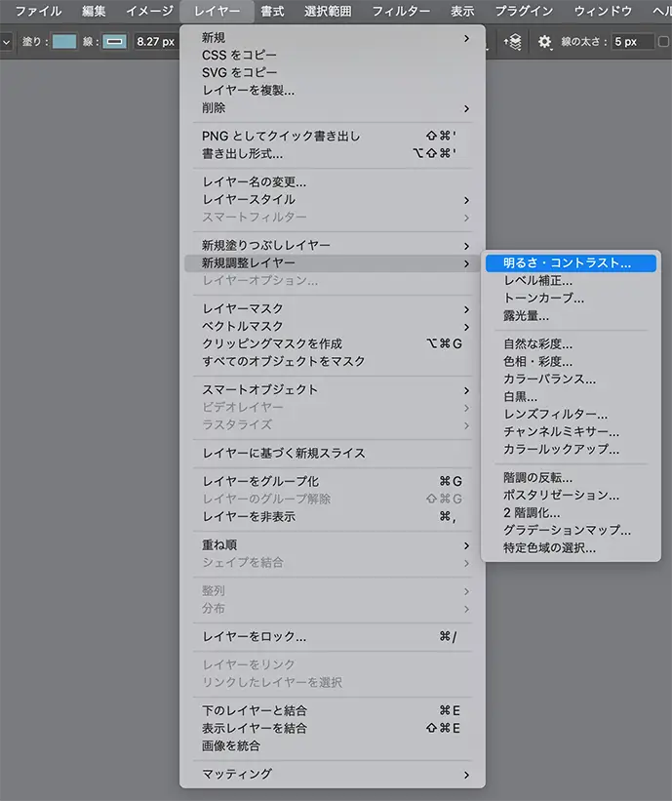Select グラデーションマップ... adjustment

(x=571, y=530)
